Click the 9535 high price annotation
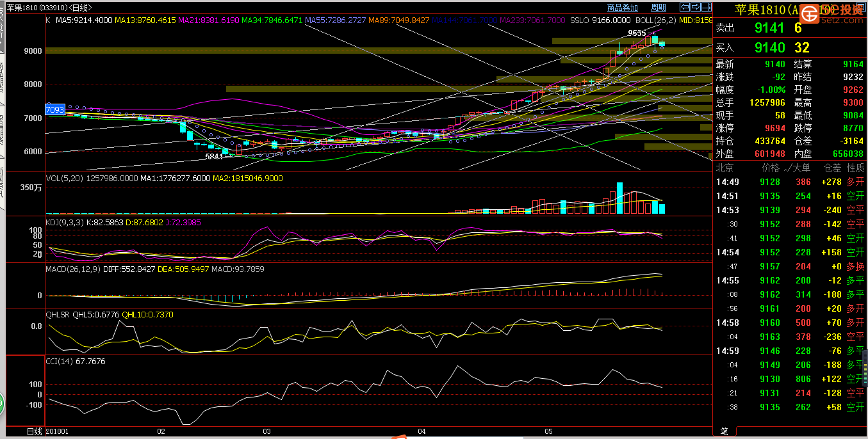 click(636, 33)
